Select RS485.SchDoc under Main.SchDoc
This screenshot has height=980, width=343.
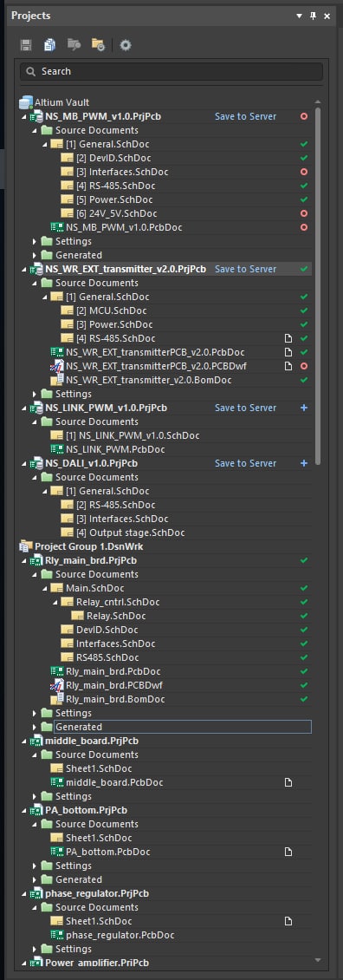(107, 657)
